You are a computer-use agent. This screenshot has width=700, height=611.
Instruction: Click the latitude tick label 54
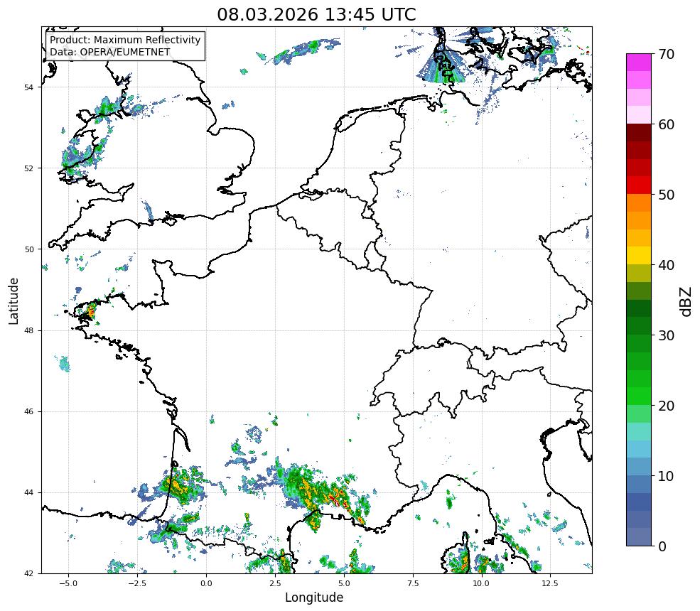point(28,87)
